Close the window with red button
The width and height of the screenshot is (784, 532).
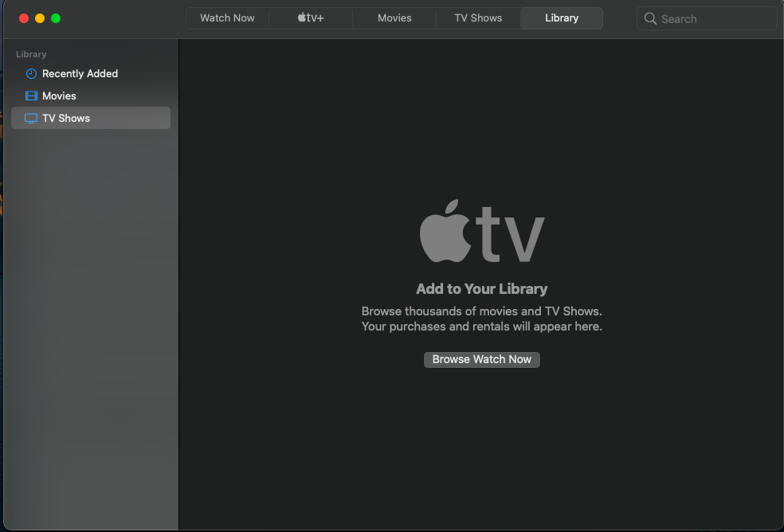coord(24,18)
